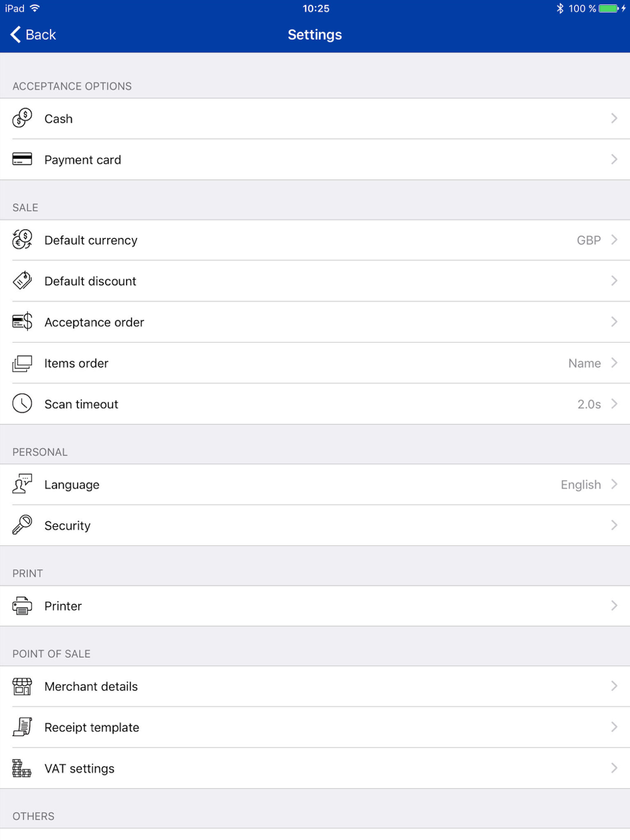Image resolution: width=630 pixels, height=840 pixels.
Task: Go Back to the previous screen
Action: [33, 35]
